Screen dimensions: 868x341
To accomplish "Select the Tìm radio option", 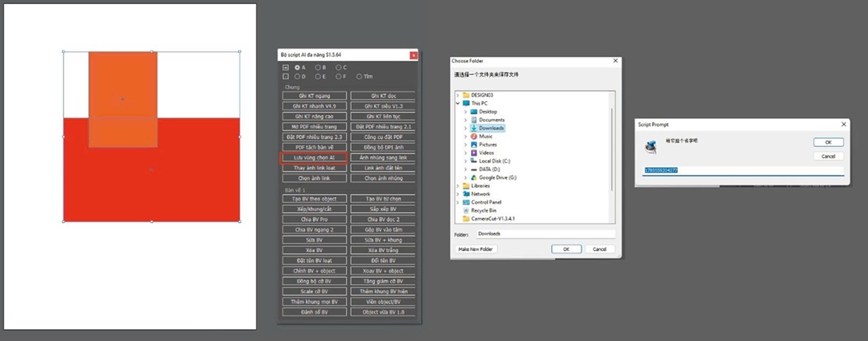I will point(359,77).
